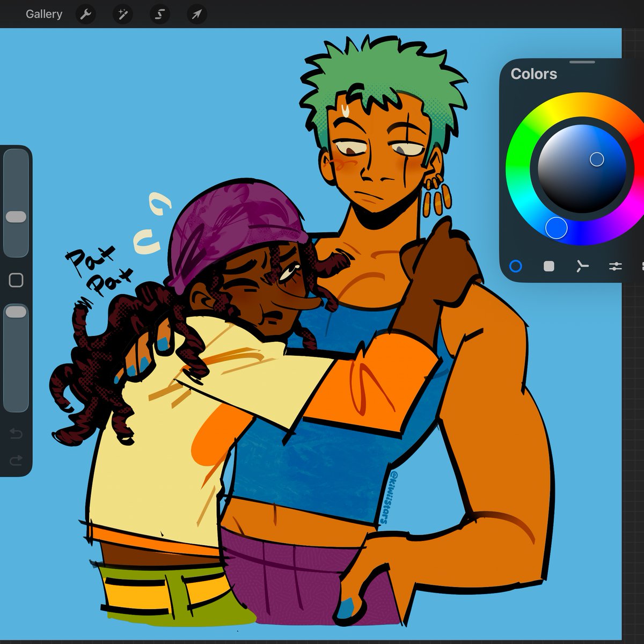The image size is (644, 644).
Task: Grab the Colors panel drag handle
Action: coord(582,62)
